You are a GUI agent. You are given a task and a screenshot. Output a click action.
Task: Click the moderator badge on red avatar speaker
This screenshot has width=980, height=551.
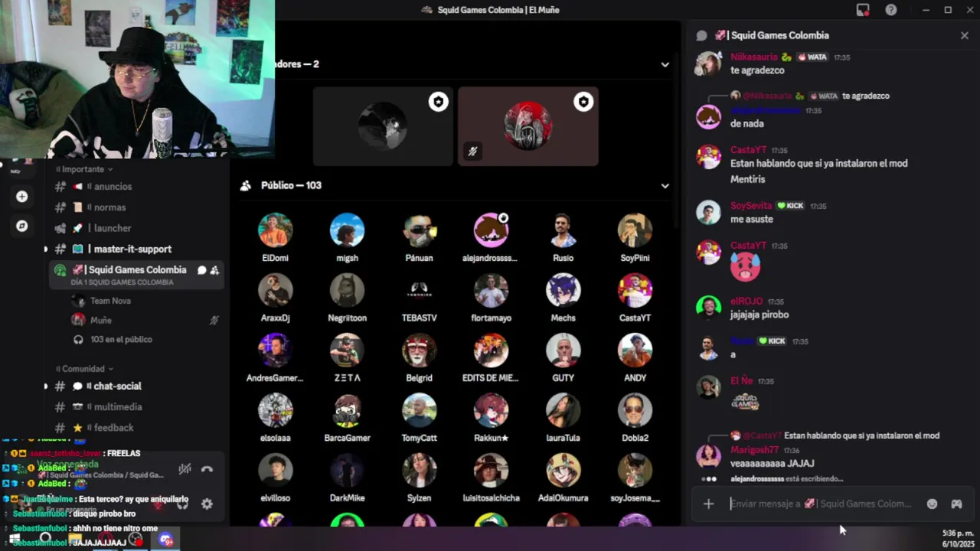tap(583, 102)
